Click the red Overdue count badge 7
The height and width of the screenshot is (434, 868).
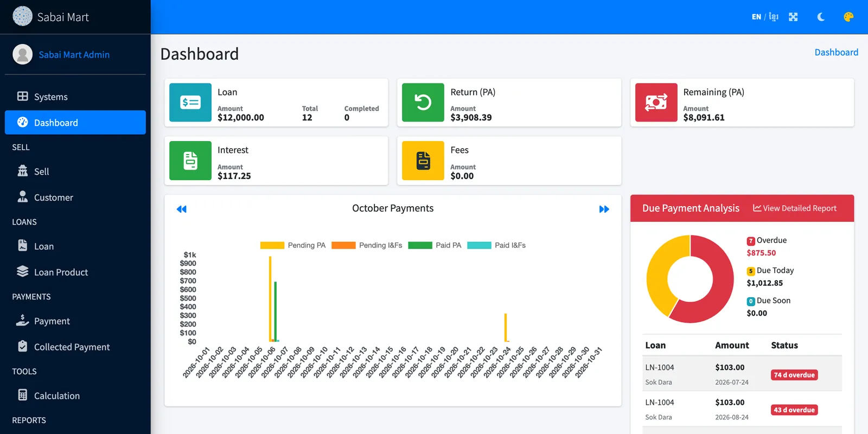pyautogui.click(x=751, y=241)
